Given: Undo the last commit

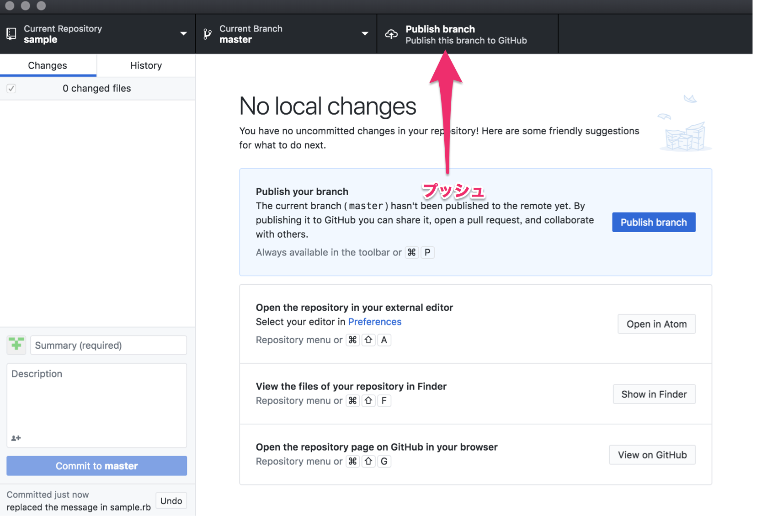Looking at the screenshot, I should coord(171,501).
